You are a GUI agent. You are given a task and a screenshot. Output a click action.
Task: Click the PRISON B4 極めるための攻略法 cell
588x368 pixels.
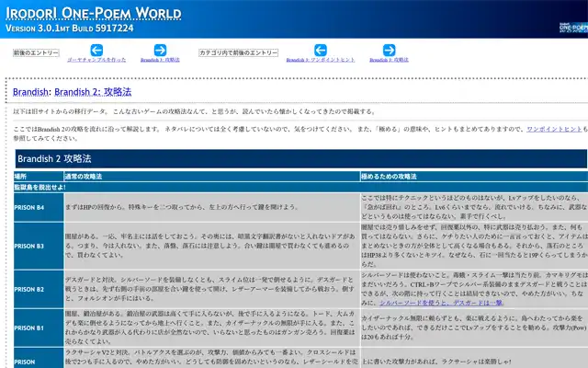coord(474,207)
